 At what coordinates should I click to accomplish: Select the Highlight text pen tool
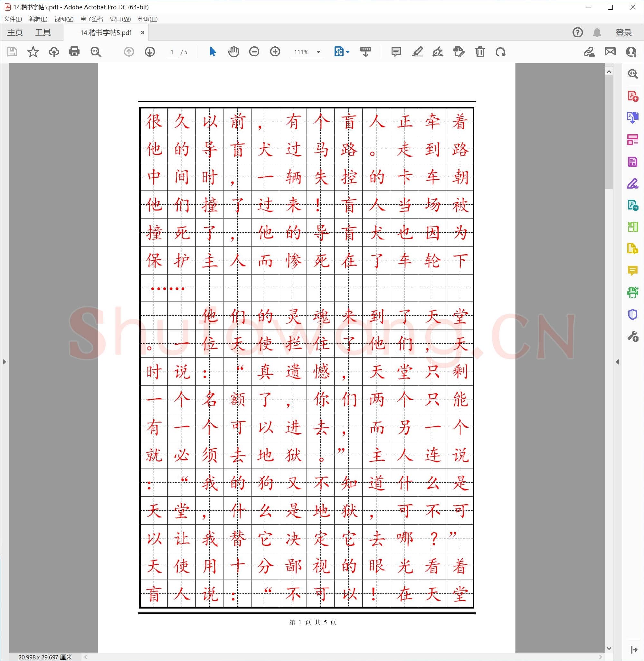pyautogui.click(x=417, y=52)
